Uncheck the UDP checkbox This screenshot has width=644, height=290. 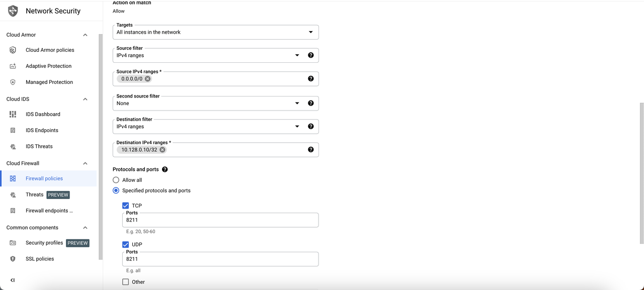126,245
